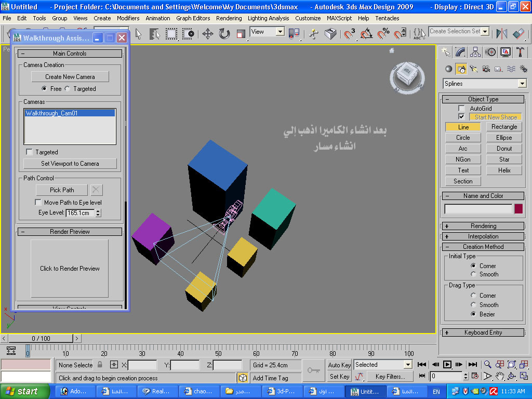Click the Pick Path button
532x399 pixels.
[62, 190]
